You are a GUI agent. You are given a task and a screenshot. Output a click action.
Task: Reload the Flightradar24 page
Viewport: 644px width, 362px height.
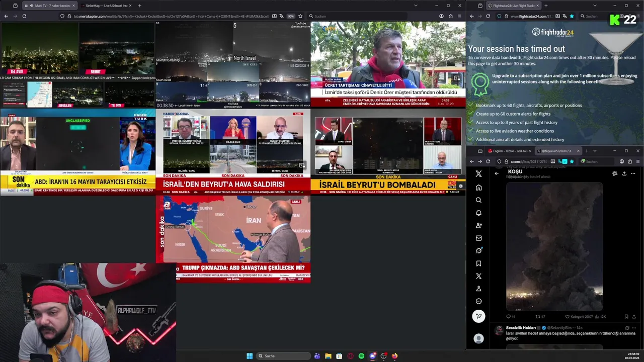tap(488, 16)
